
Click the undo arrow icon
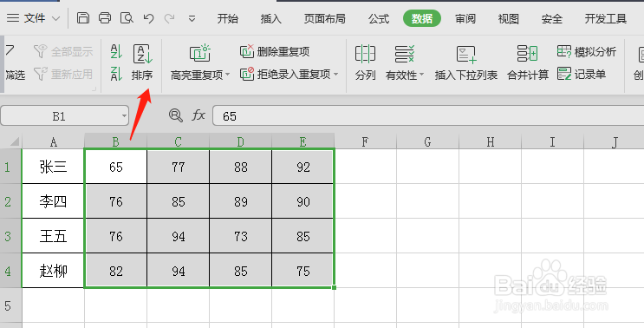[x=148, y=18]
